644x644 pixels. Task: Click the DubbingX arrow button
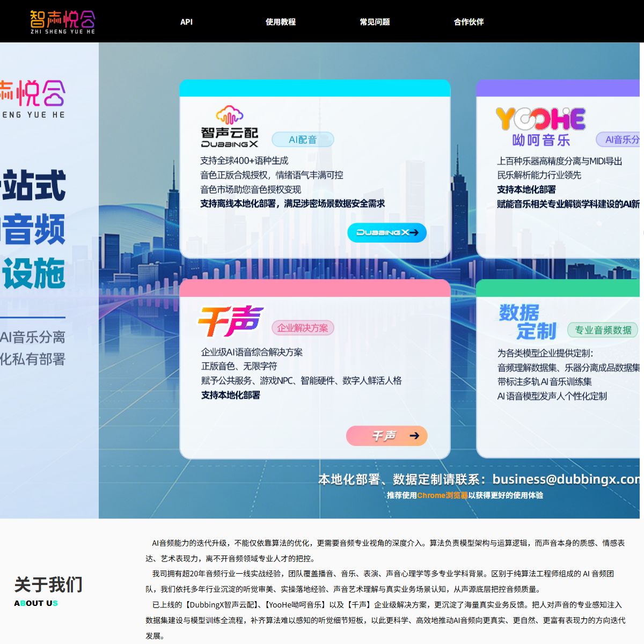point(387,232)
